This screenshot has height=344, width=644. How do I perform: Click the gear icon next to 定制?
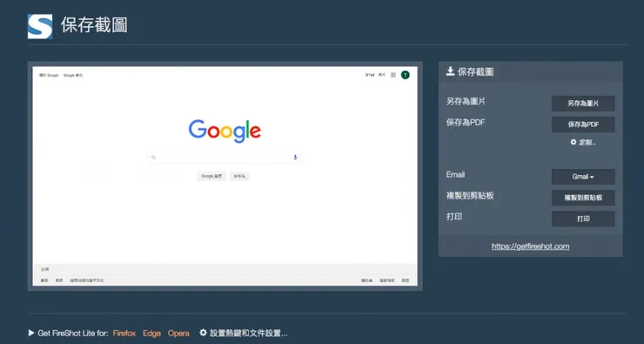pos(574,142)
